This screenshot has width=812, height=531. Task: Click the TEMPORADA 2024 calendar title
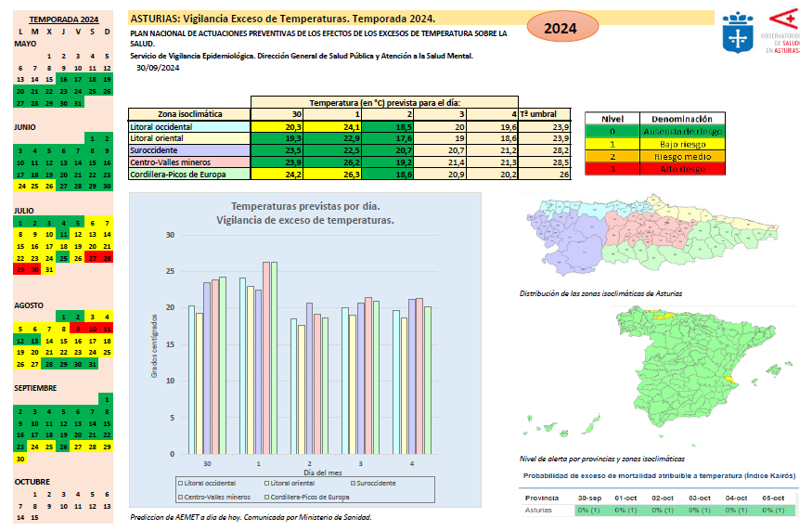[63, 19]
